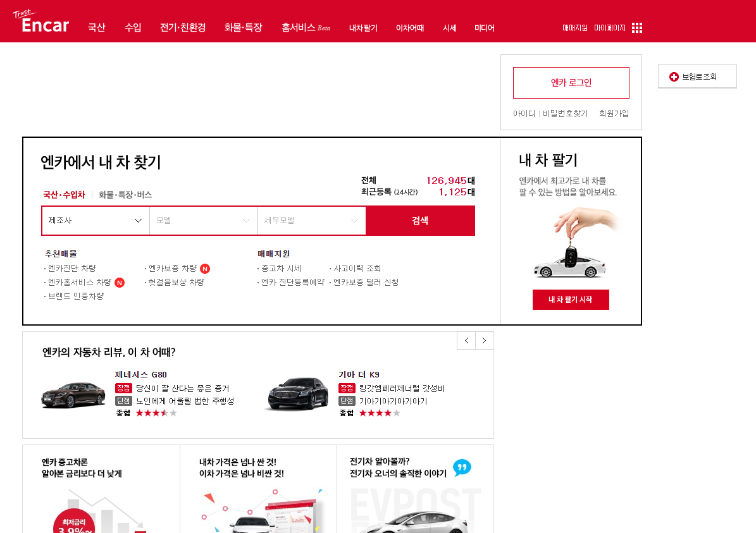This screenshot has height=533, width=756.
Task: Open 마이페이지 link in header
Action: coord(610,28)
